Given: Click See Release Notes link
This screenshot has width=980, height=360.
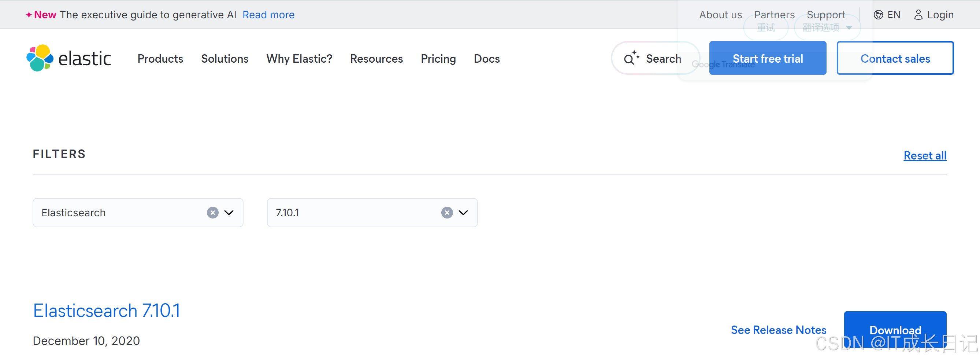Looking at the screenshot, I should 778,330.
